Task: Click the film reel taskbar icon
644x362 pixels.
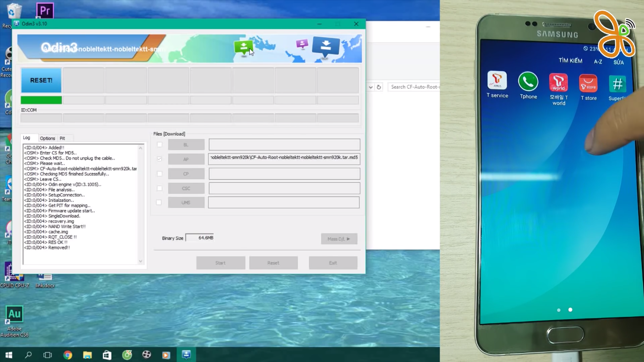Action: (x=147, y=355)
